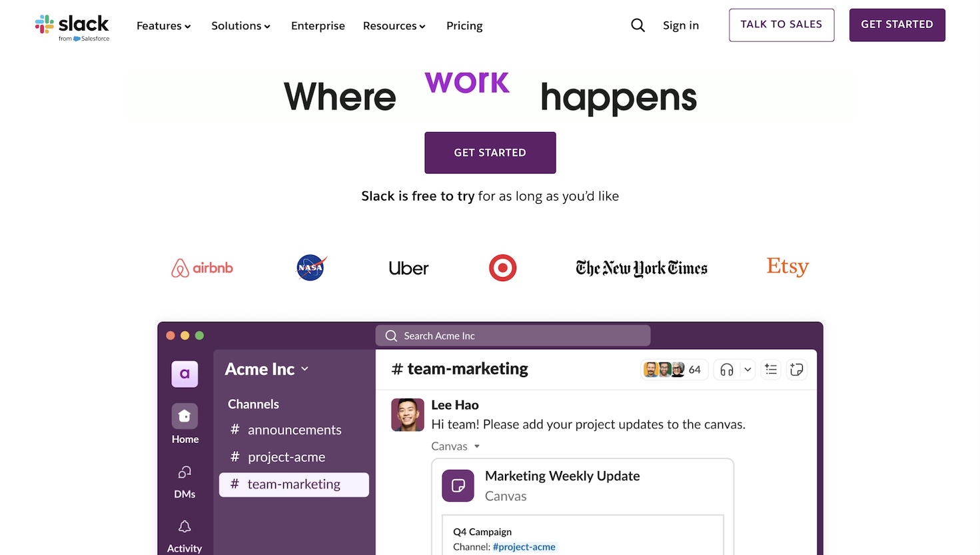Start a huddle with the headphones icon
980x555 pixels.
tap(728, 369)
